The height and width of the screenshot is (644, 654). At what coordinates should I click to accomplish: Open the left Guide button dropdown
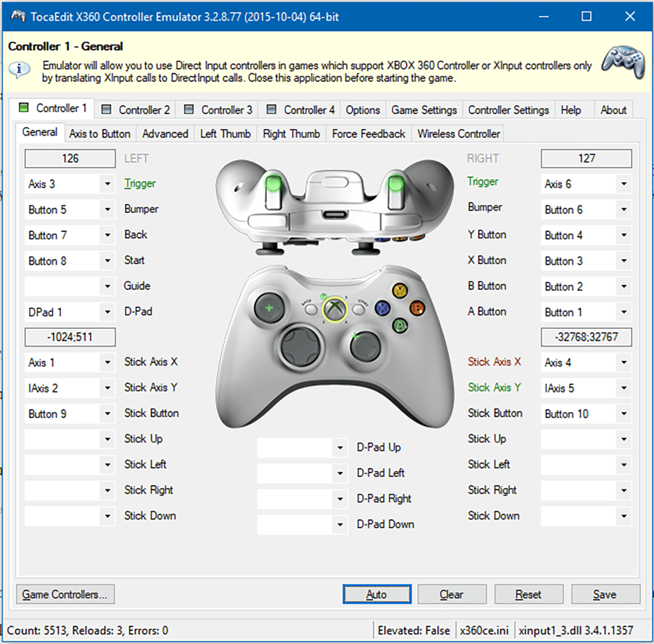[x=107, y=286]
